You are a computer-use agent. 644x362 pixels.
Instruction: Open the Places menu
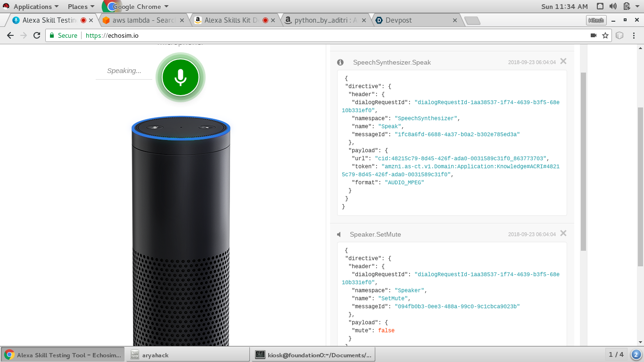point(81,7)
